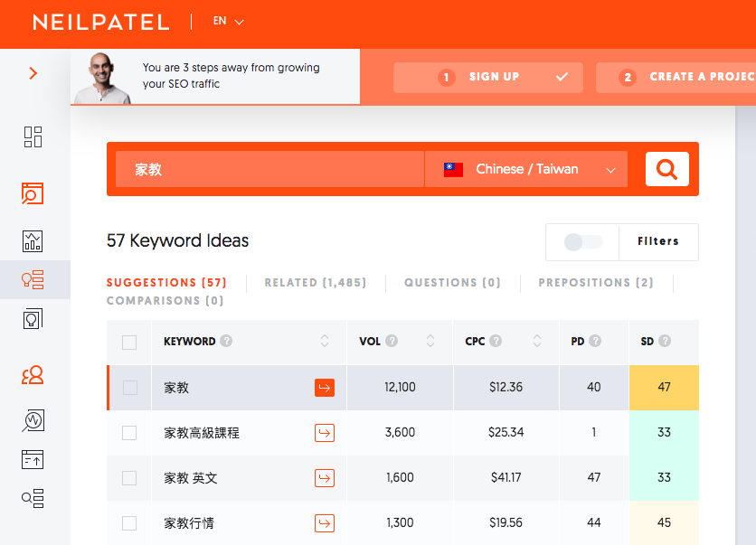Screen dimensions: 756x545
Task: Open the EN language selector
Action: point(228,22)
